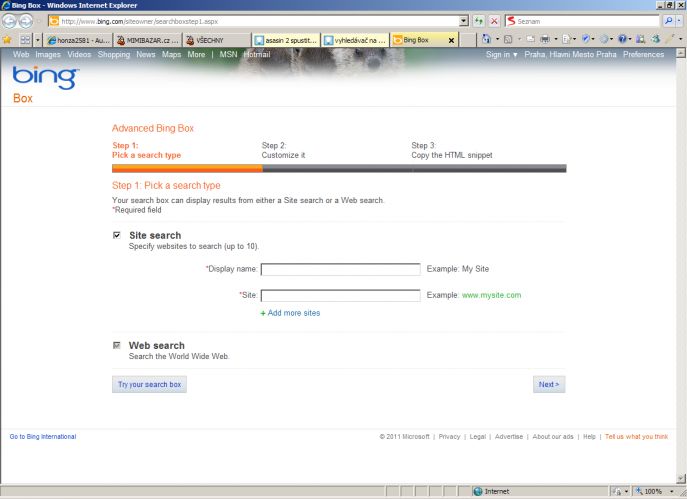Open the Web link in Bing header
Screen dimensions: 687x499
pos(21,54)
